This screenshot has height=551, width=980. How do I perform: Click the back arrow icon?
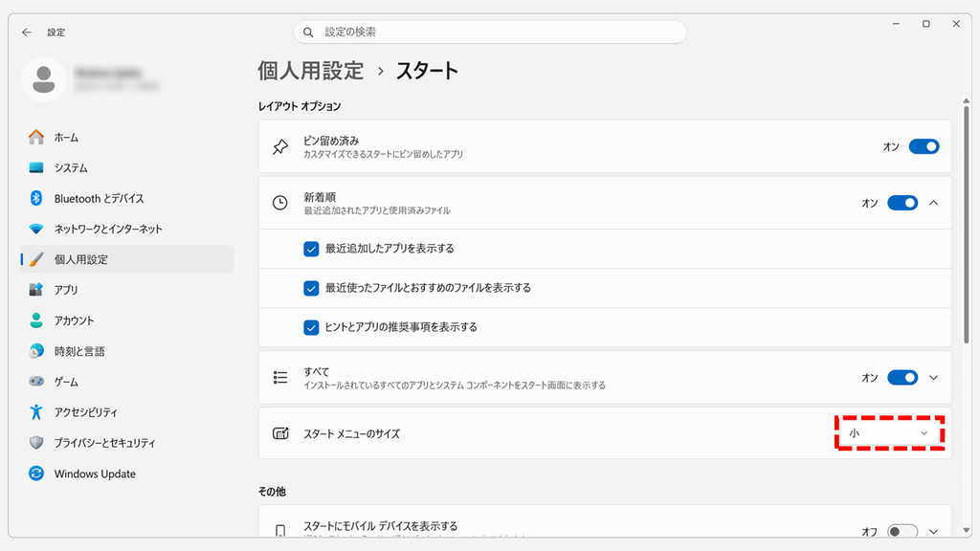click(26, 32)
